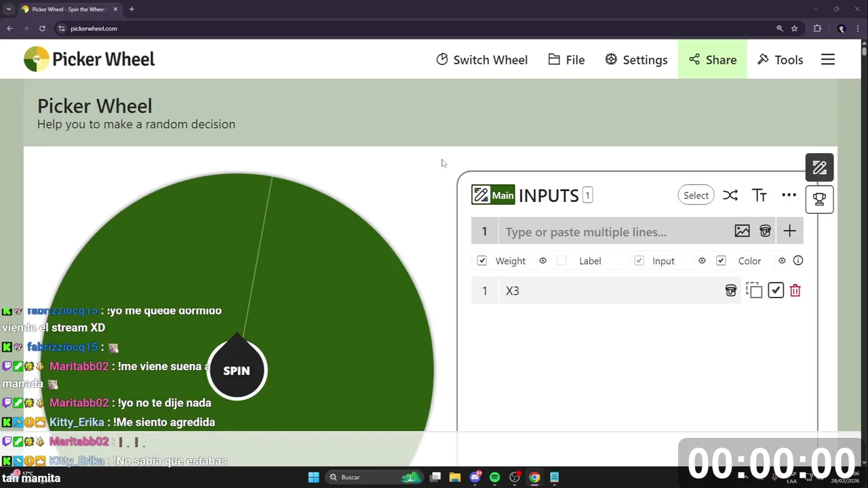The height and width of the screenshot is (488, 868).
Task: Toggle the Input checkbox
Action: point(639,260)
